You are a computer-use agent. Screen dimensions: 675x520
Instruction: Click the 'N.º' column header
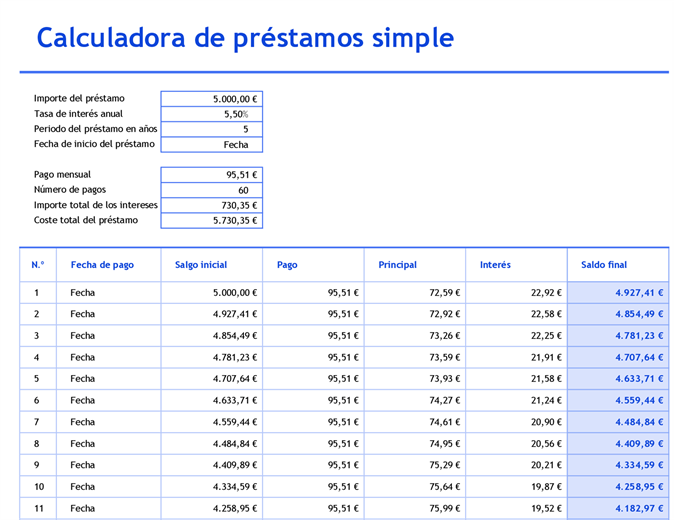tap(38, 265)
